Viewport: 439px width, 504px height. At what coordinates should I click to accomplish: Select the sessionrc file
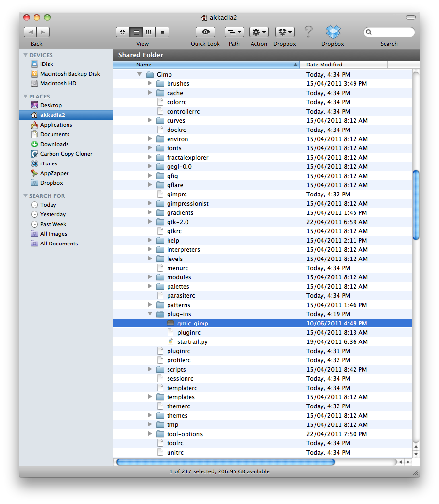point(263,378)
